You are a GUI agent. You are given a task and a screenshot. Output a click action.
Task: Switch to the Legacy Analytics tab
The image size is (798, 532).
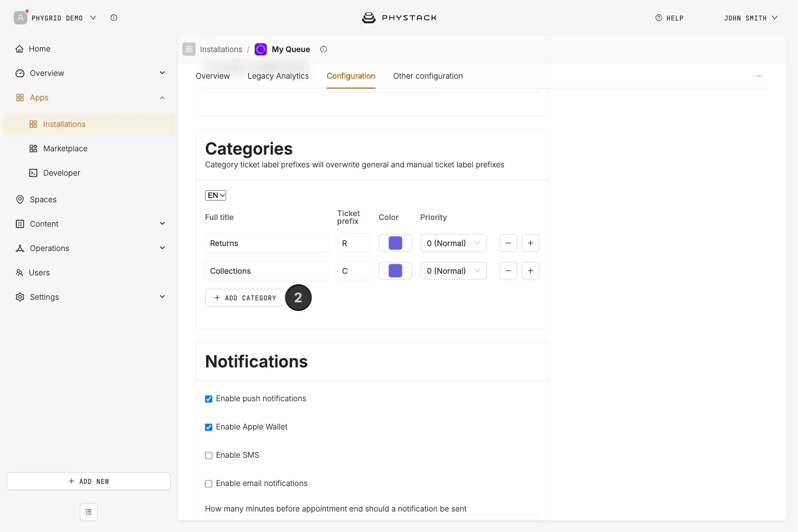click(278, 76)
